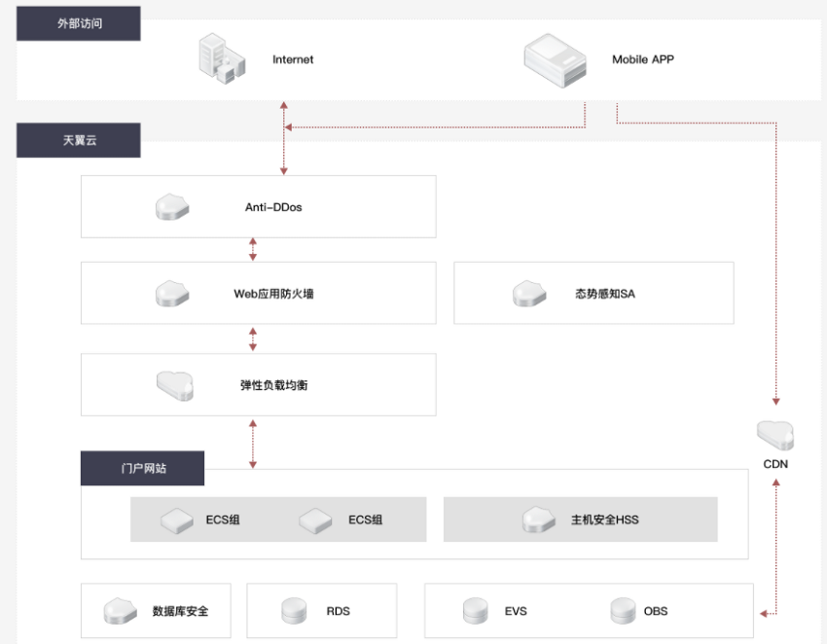This screenshot has width=827, height=644.
Task: Click the 弹性负载均衡 text label
Action: click(x=273, y=385)
